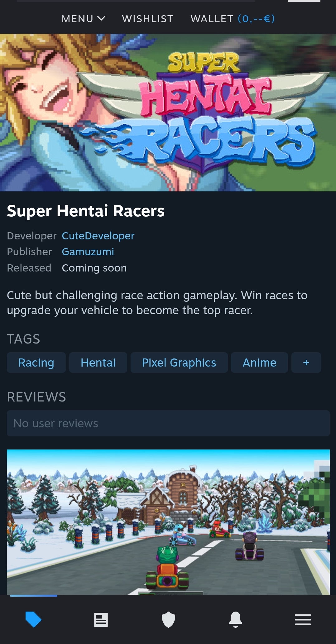Select the Hentai tag
Screen dimensions: 336x644
click(x=98, y=363)
